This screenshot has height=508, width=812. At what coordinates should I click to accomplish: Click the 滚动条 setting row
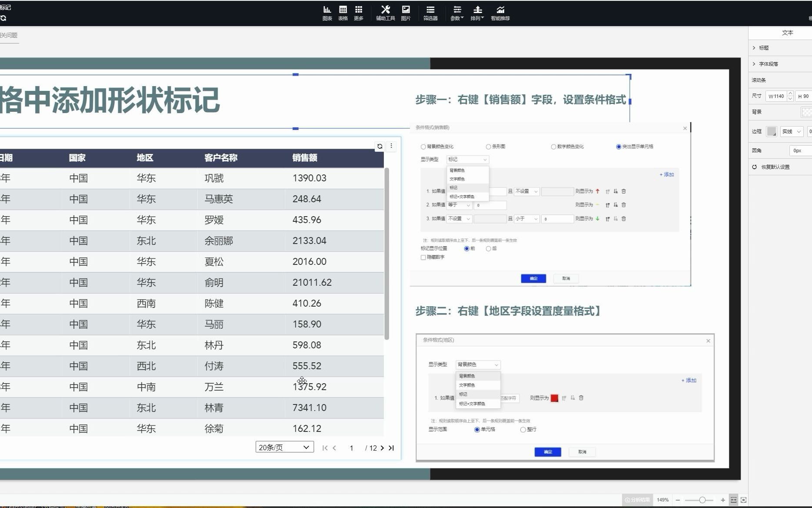780,80
